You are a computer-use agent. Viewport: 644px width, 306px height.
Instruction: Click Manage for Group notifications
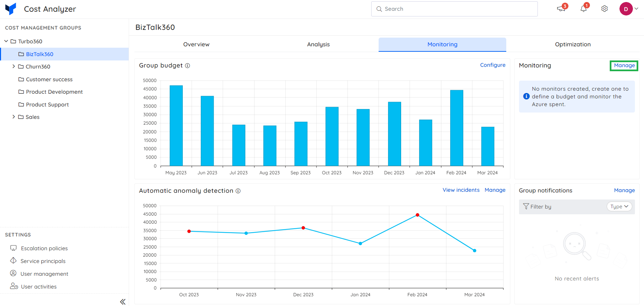624,190
